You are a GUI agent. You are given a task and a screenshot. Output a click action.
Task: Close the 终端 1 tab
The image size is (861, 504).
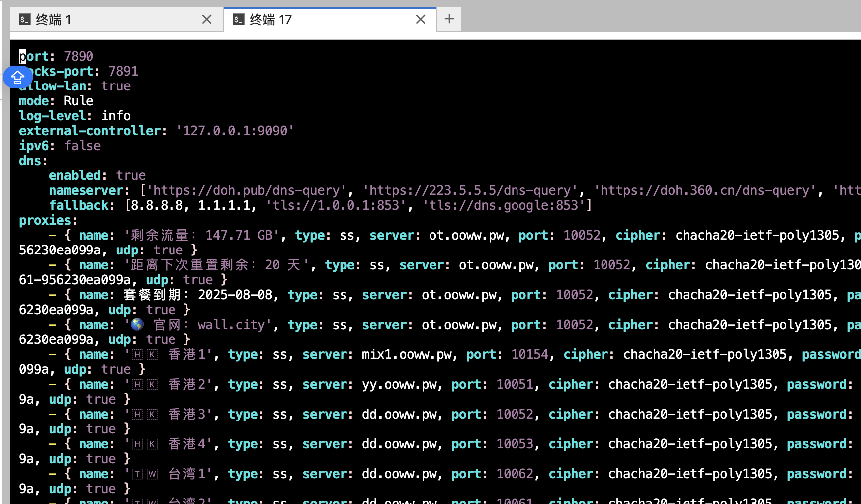coord(207,20)
